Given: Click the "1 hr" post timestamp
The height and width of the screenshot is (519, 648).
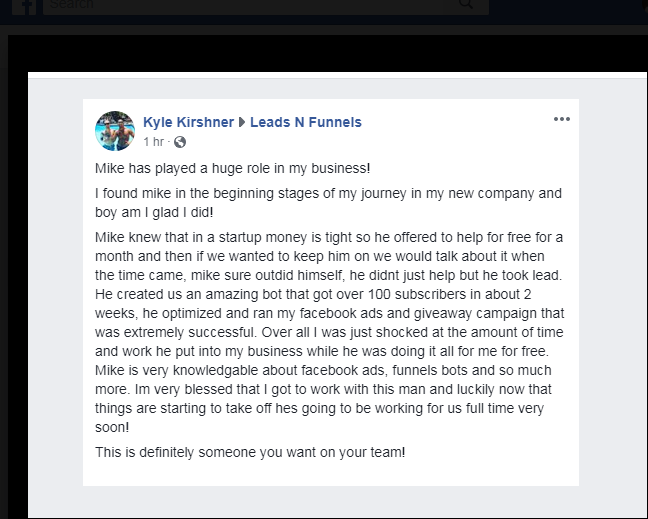Looking at the screenshot, I should click(153, 142).
